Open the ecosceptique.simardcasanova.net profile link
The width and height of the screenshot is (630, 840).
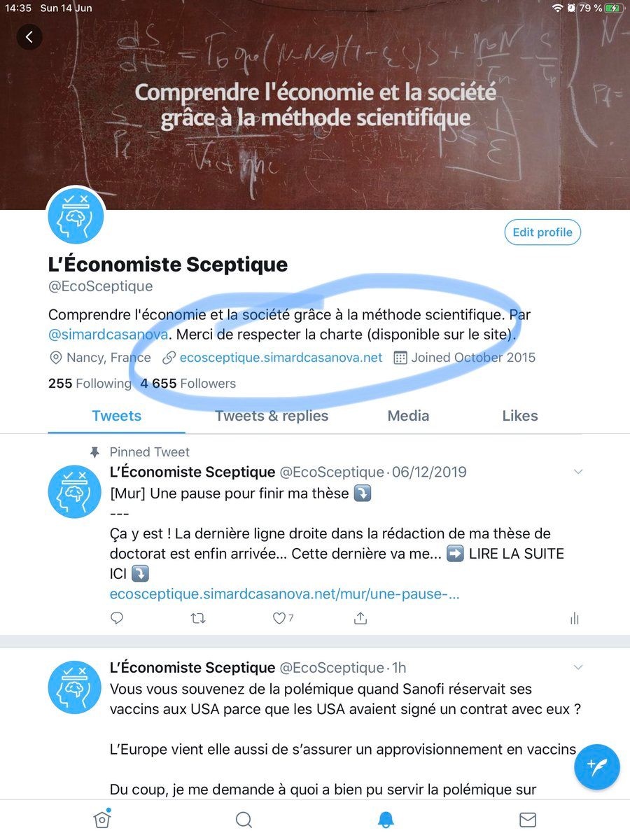281,358
